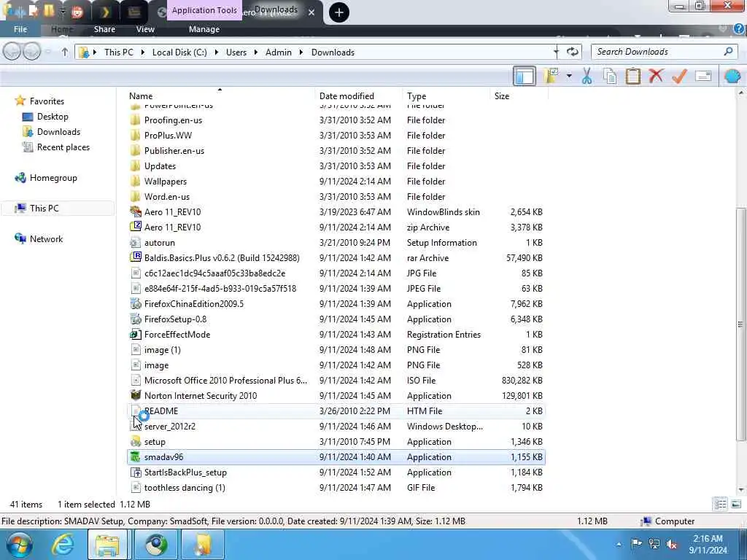Select ForceEffectMode registry file icon
The image size is (747, 560).
coord(135,334)
